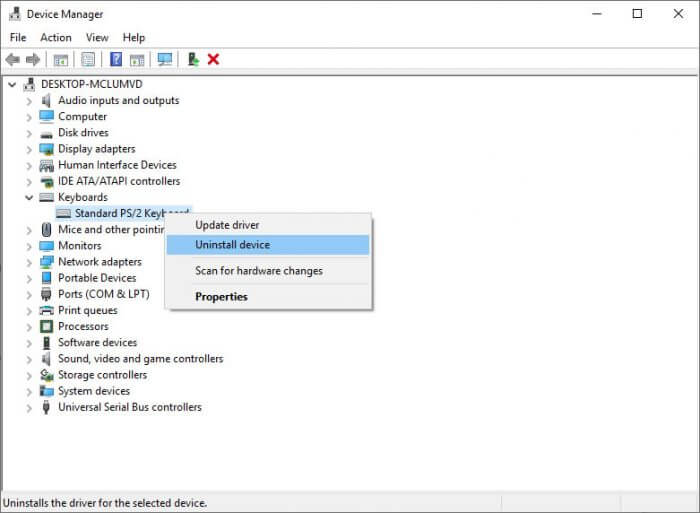The image size is (700, 513).
Task: Select the Ports (COM & LPT) label
Action: click(104, 294)
